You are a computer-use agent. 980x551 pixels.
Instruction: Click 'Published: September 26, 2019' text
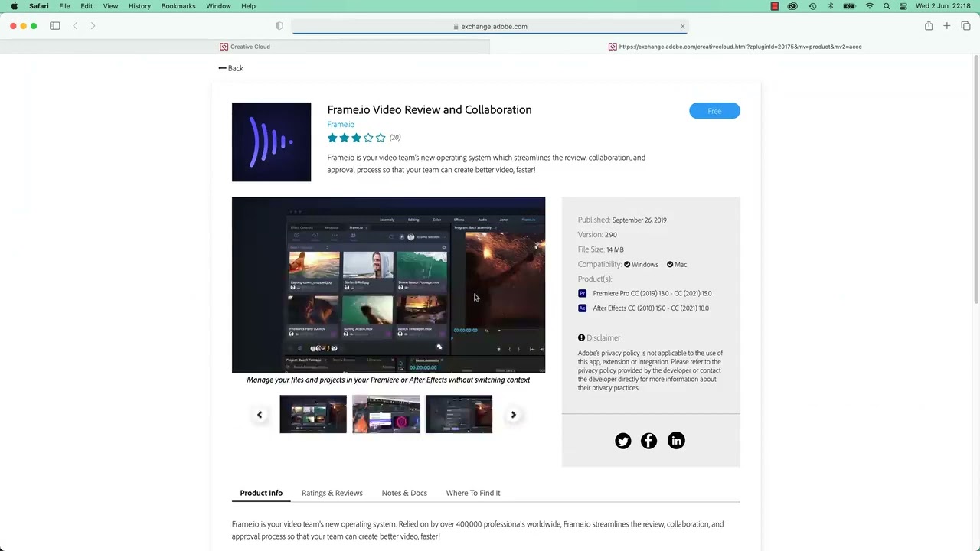(622, 220)
